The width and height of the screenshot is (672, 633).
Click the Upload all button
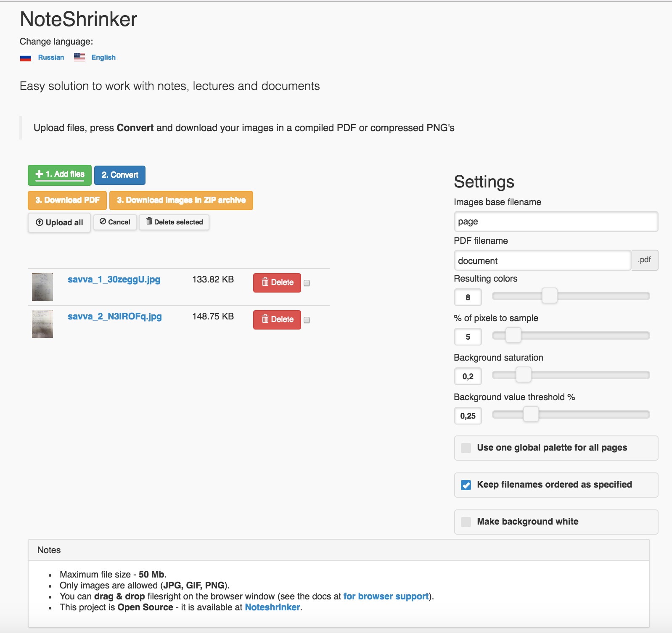[x=59, y=223]
